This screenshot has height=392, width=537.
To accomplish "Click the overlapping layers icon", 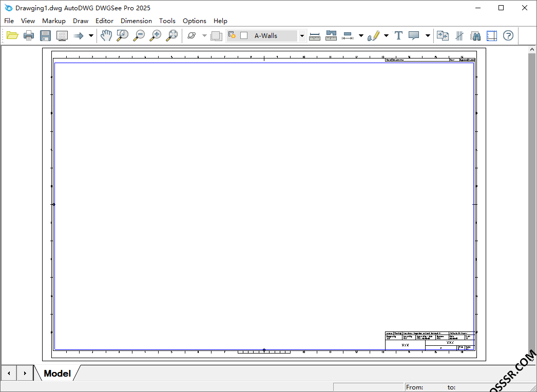I will click(217, 35).
